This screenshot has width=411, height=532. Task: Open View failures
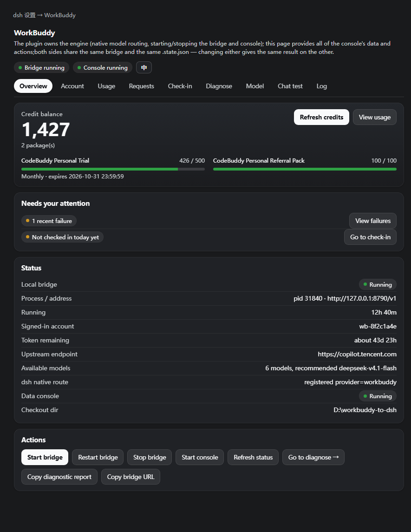pyautogui.click(x=372, y=221)
